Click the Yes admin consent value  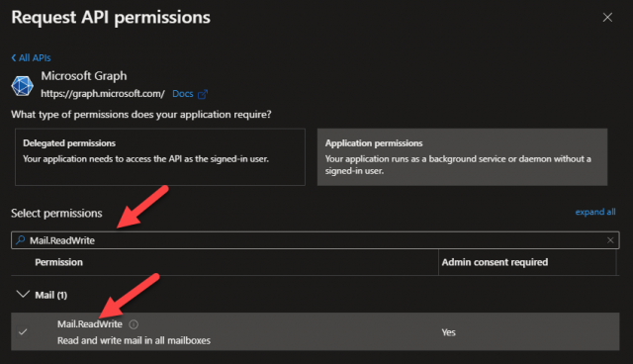[x=448, y=332]
